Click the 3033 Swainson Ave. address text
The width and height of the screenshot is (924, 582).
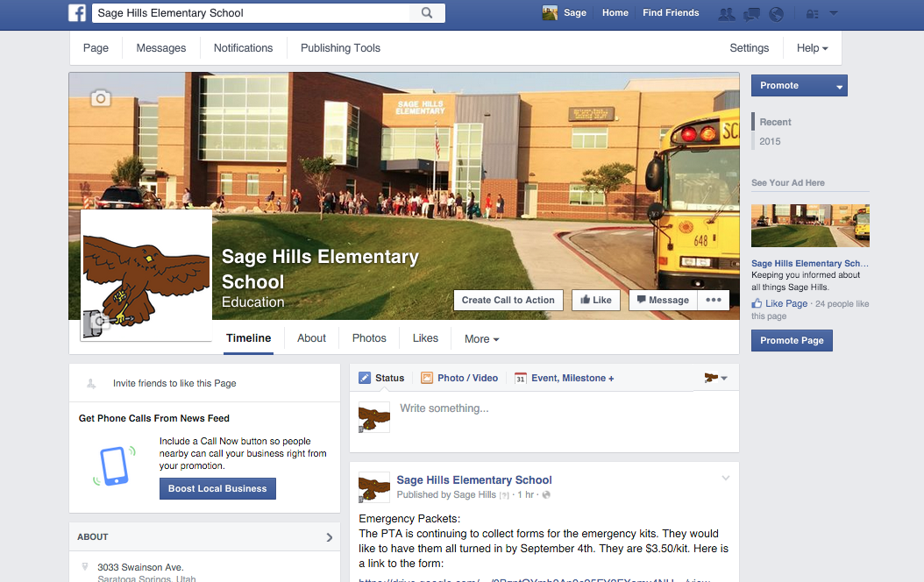140,567
